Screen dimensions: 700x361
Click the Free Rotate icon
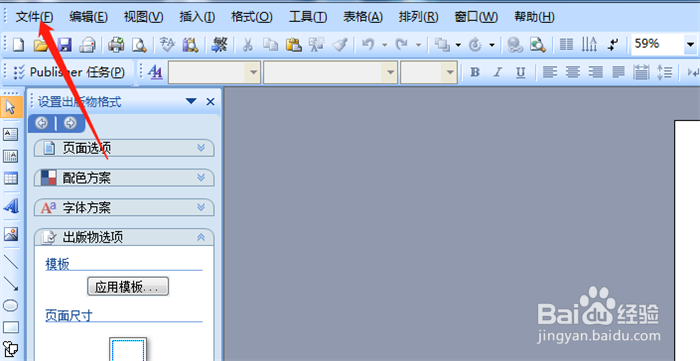click(476, 45)
